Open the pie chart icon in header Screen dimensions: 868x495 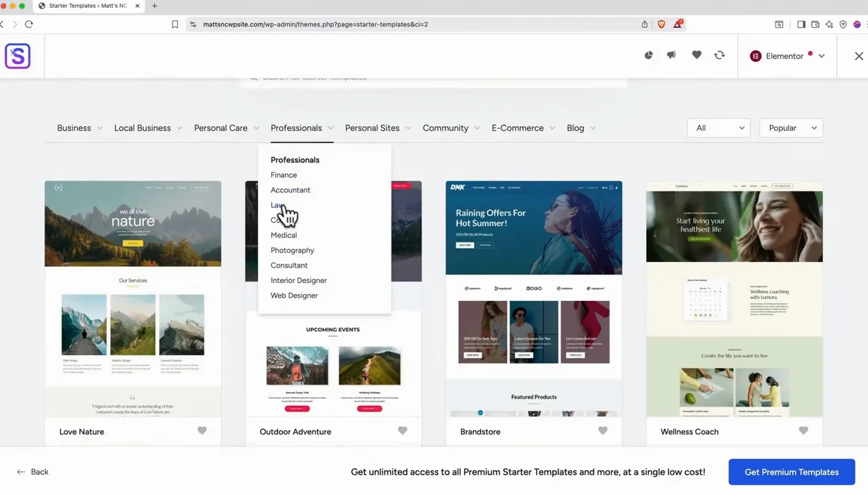648,55
